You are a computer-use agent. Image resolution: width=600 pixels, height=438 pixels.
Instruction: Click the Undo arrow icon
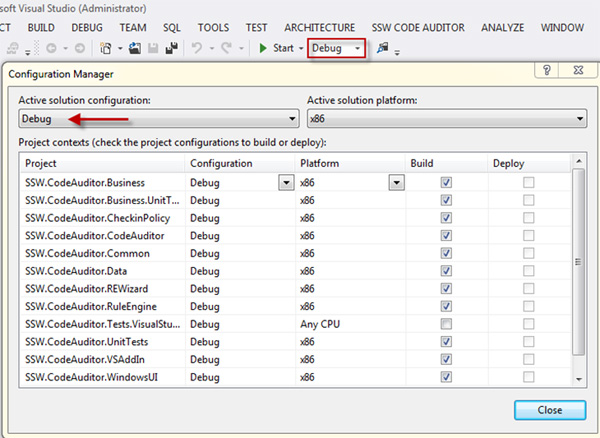click(198, 48)
